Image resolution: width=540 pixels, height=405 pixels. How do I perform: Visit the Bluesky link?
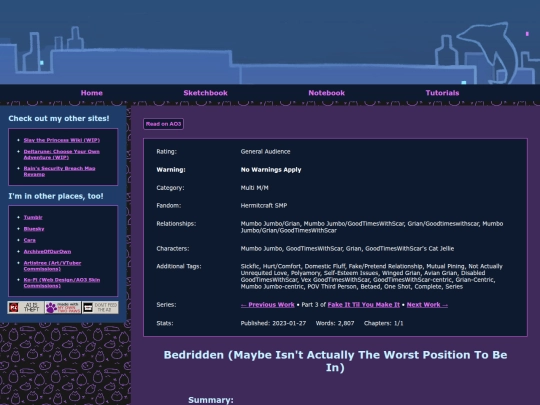34,229
